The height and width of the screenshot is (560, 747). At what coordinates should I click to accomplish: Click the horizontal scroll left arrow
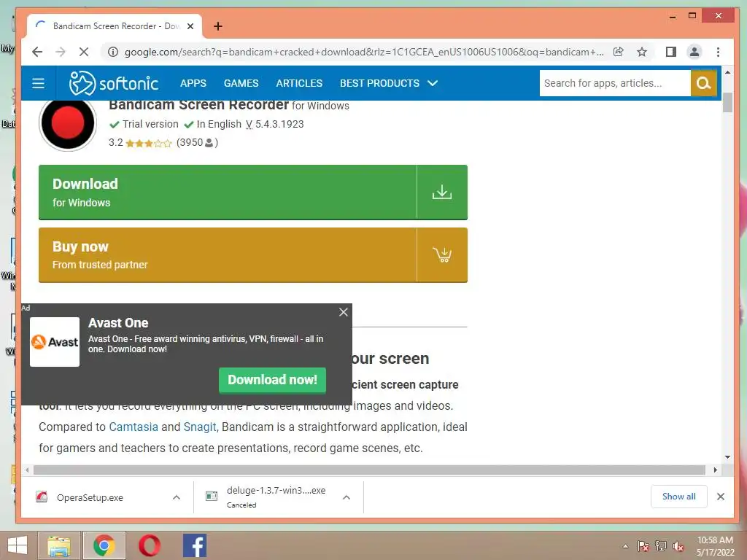coord(27,470)
